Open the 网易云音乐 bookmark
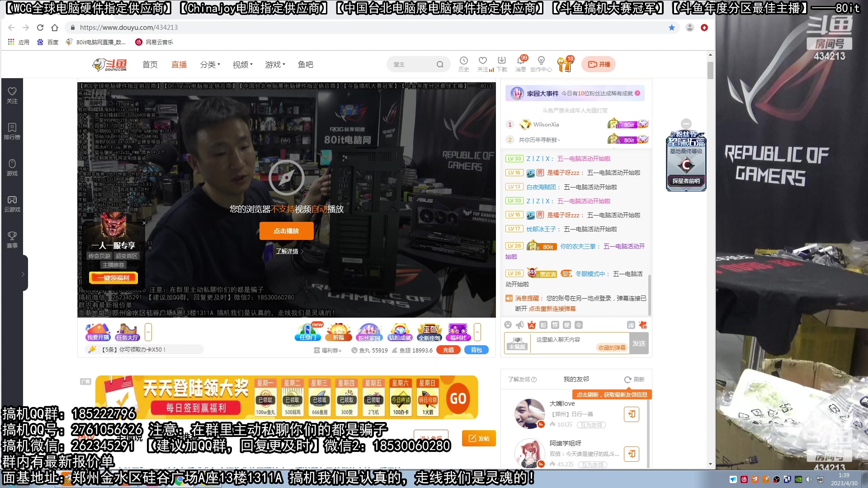The height and width of the screenshot is (488, 868). point(154,42)
